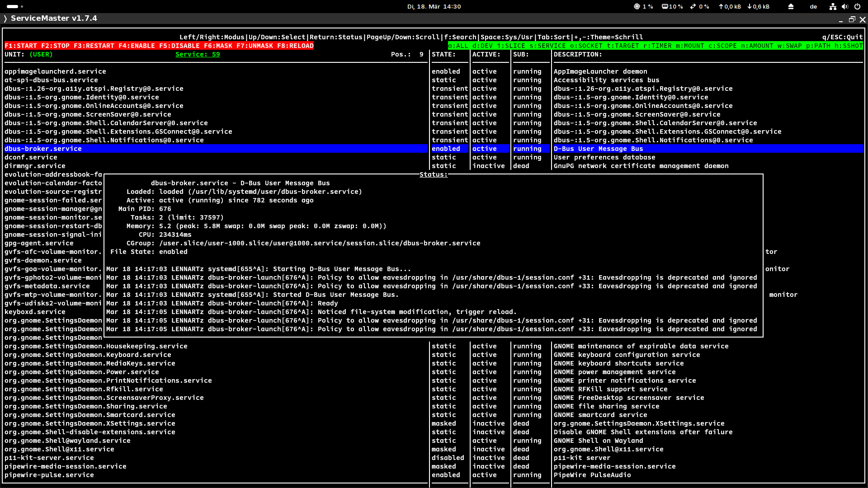
Task: Select the s:SERVICE unit filter
Action: click(x=547, y=46)
